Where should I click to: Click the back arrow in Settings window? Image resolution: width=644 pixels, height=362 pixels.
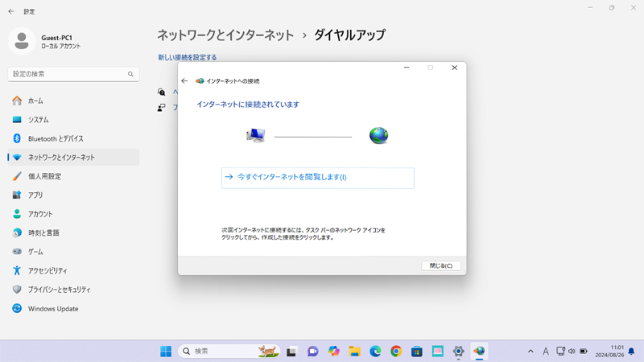(x=11, y=11)
